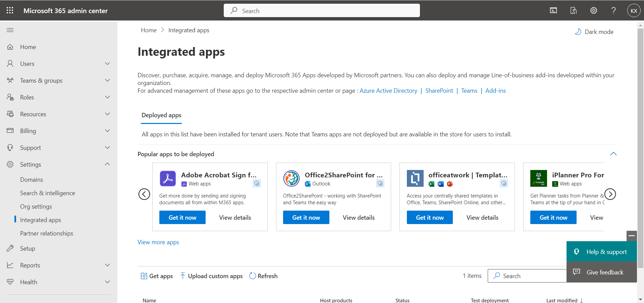Screen dimensions: 644x303
Task: Open the app launcher waffle icon
Action: [x=10, y=10]
